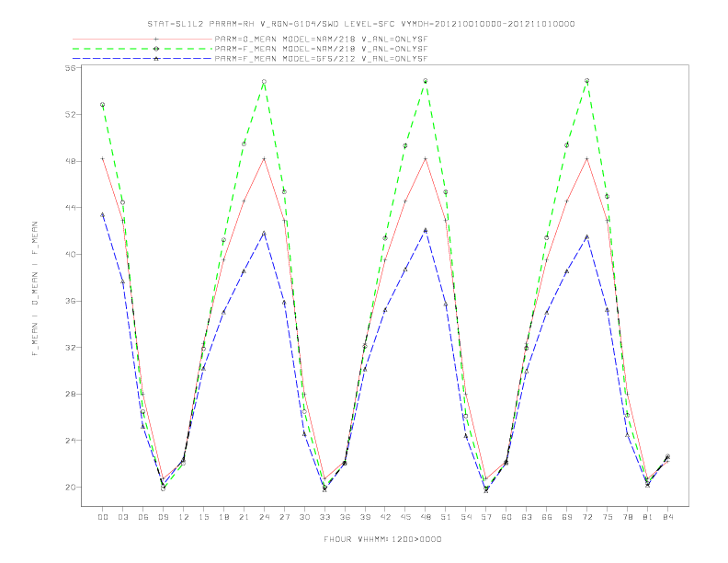Click x-axis hour label 75
The image size is (728, 563).
[x=608, y=517]
